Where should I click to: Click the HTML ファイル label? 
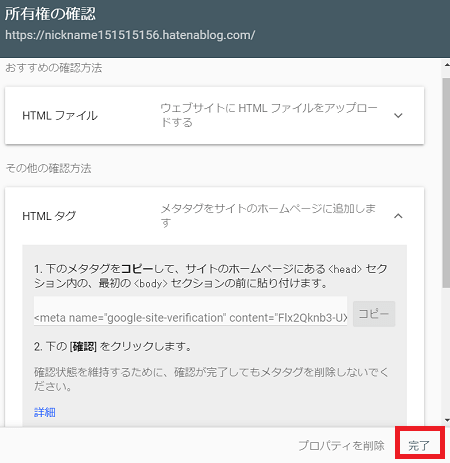(60, 116)
